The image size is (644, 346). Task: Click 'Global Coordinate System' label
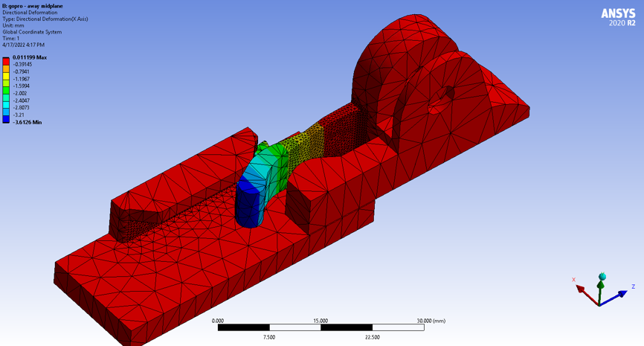tap(32, 32)
